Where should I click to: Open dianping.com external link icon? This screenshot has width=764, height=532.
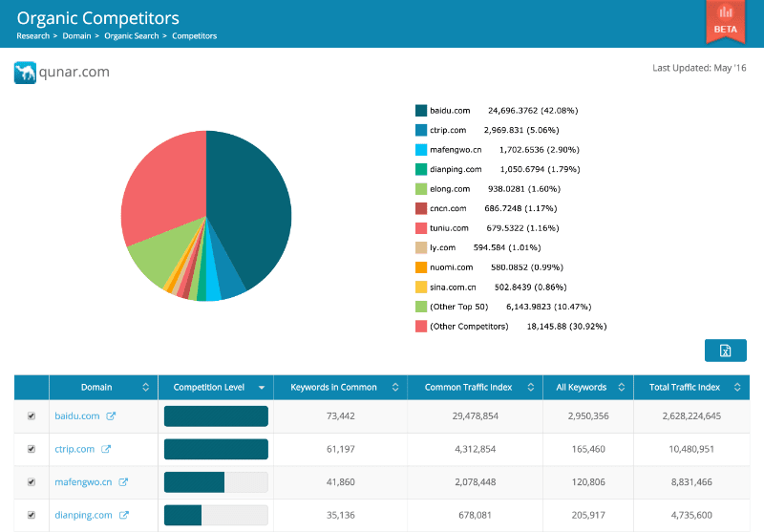[124, 516]
